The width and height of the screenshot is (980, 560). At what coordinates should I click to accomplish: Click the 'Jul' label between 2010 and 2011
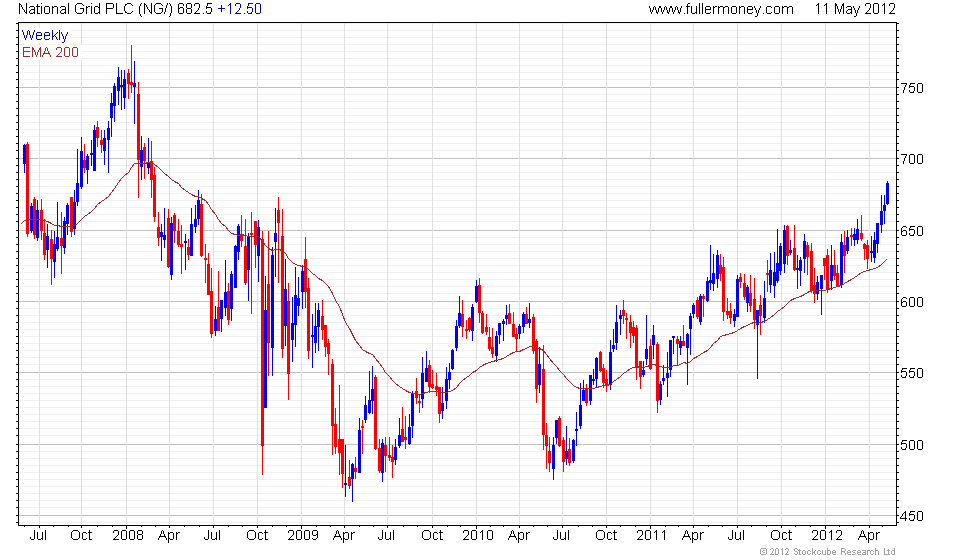pos(561,536)
